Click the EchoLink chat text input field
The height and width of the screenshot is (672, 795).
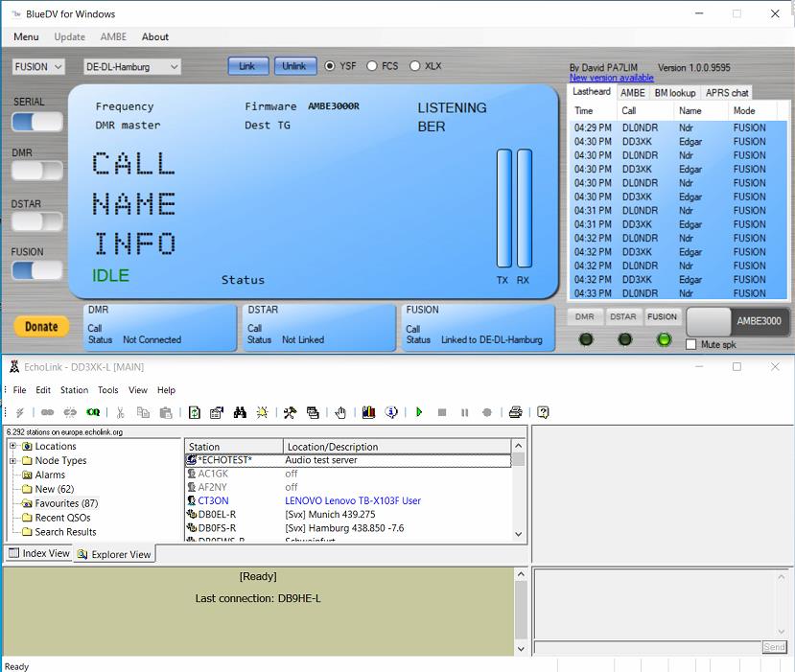(x=648, y=647)
